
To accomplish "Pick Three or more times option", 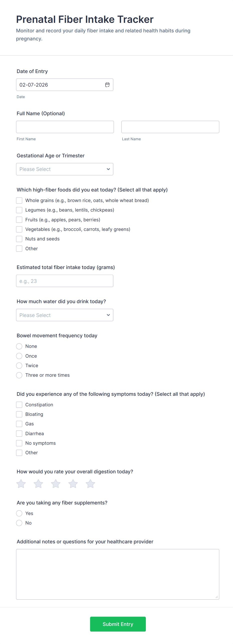I will [19, 375].
